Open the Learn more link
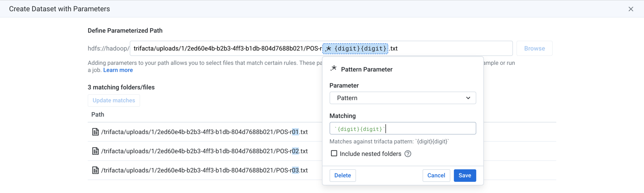The width and height of the screenshot is (644, 193). (x=118, y=70)
